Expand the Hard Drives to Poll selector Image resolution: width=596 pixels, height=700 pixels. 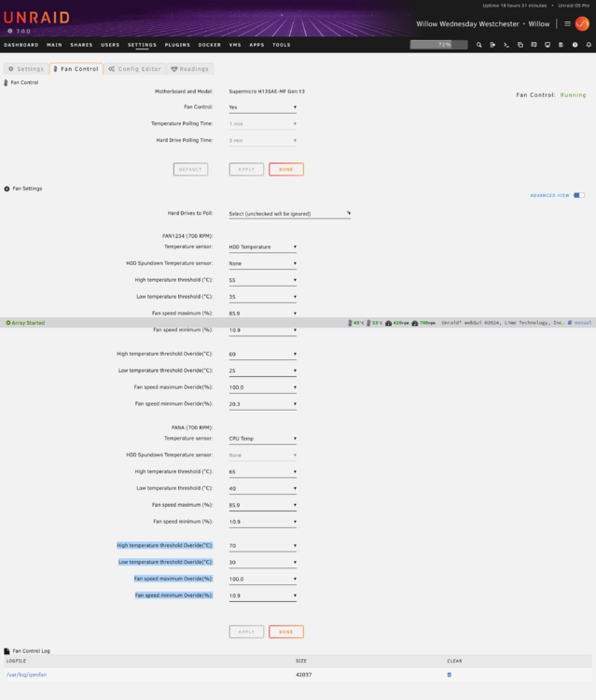pos(290,214)
